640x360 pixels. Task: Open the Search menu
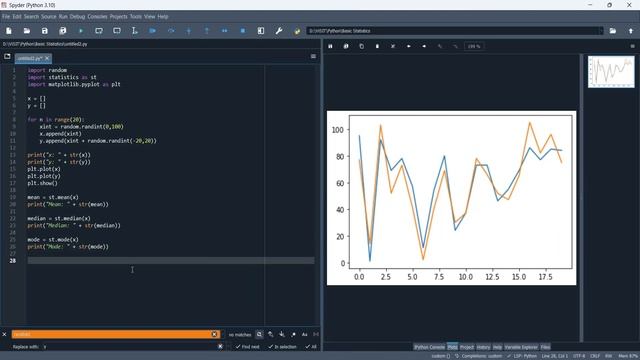point(31,17)
